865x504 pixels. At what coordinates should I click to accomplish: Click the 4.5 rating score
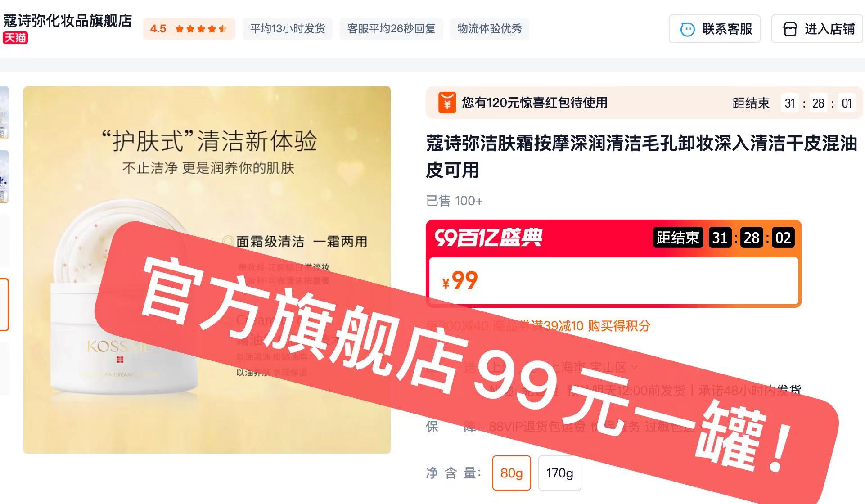coord(158,29)
